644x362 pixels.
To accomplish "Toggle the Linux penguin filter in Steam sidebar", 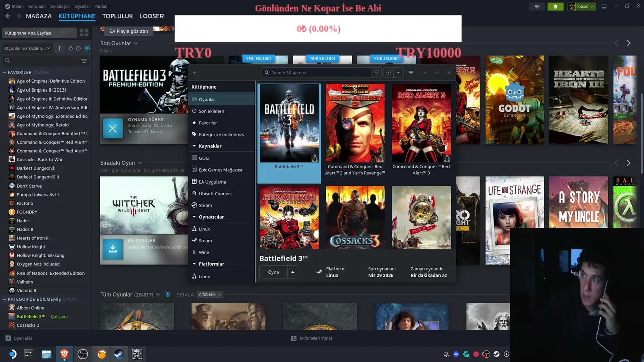I will tap(71, 48).
